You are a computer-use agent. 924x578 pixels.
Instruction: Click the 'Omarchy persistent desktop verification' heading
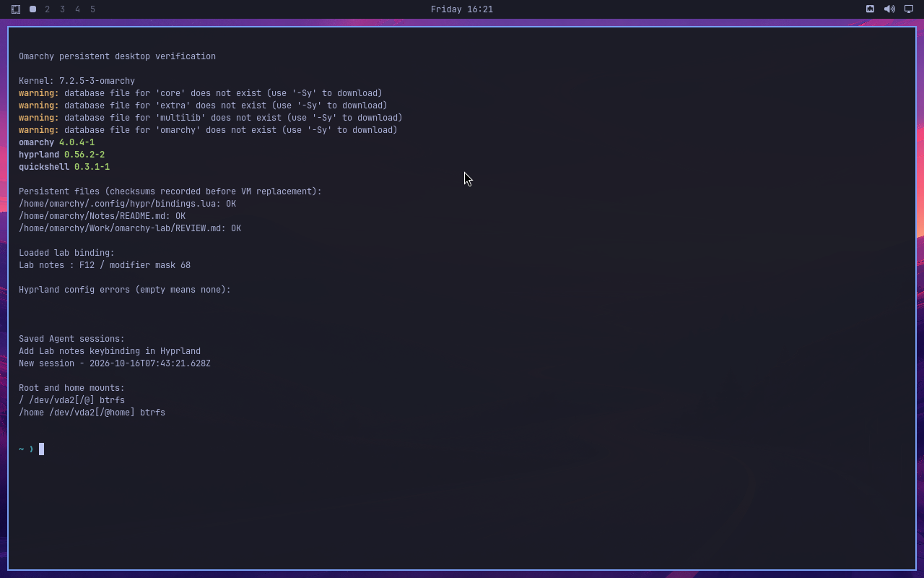(117, 56)
